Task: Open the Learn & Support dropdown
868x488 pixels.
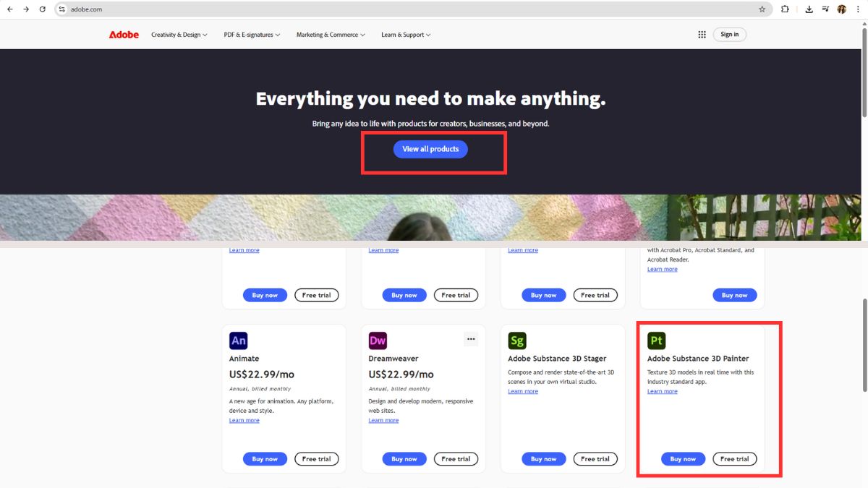Action: pyautogui.click(x=406, y=35)
